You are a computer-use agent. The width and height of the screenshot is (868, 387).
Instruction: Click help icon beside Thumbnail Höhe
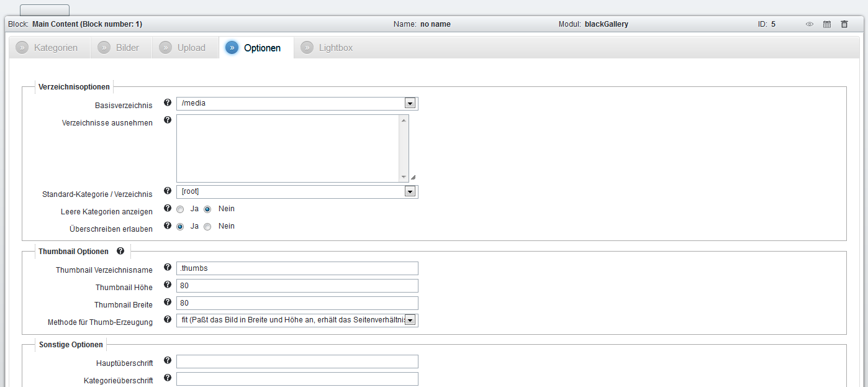click(167, 285)
